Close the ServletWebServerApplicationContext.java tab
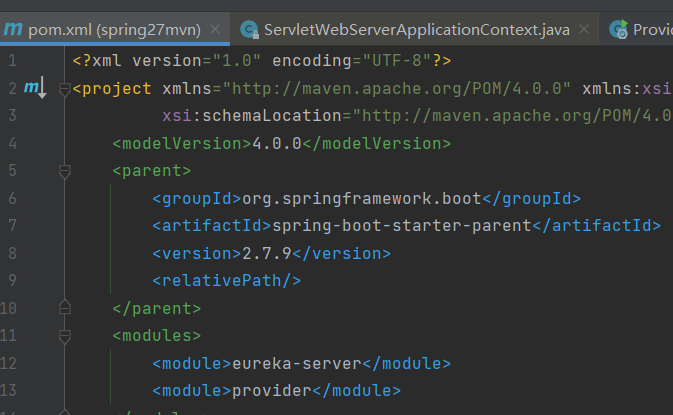Image resolution: width=673 pixels, height=415 pixels. tap(586, 30)
